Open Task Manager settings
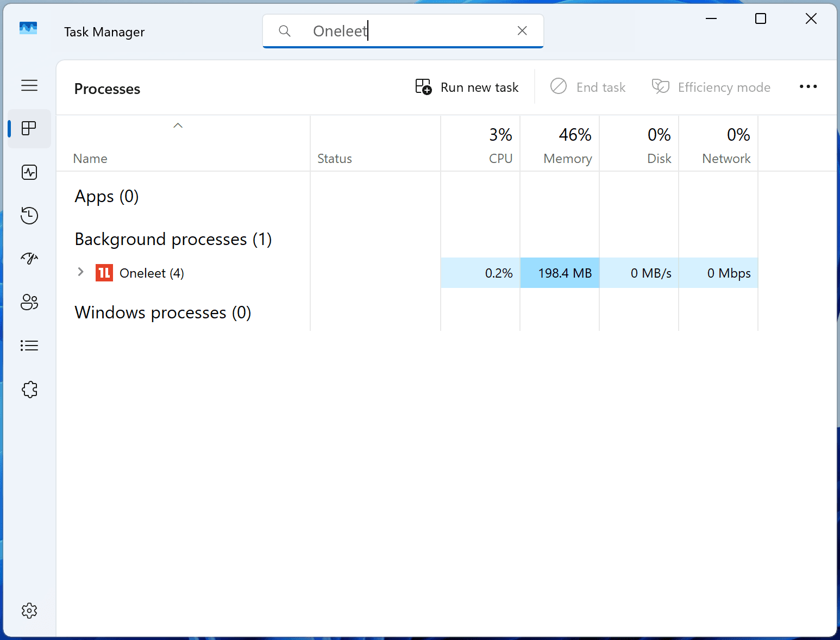Viewport: 840px width, 640px height. click(29, 611)
